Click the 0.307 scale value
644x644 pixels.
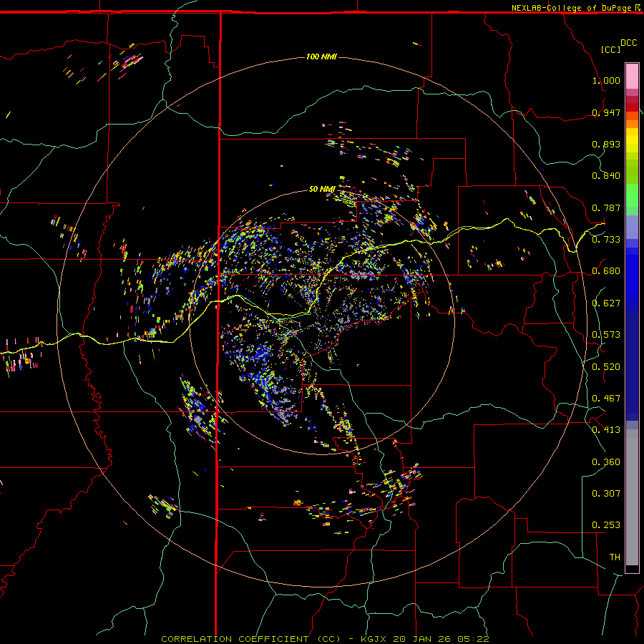pyautogui.click(x=606, y=494)
